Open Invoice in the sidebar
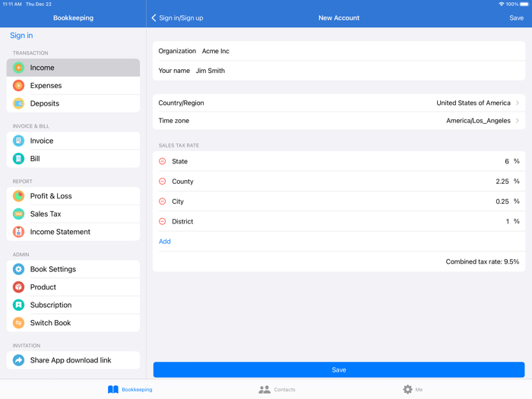 [73, 141]
